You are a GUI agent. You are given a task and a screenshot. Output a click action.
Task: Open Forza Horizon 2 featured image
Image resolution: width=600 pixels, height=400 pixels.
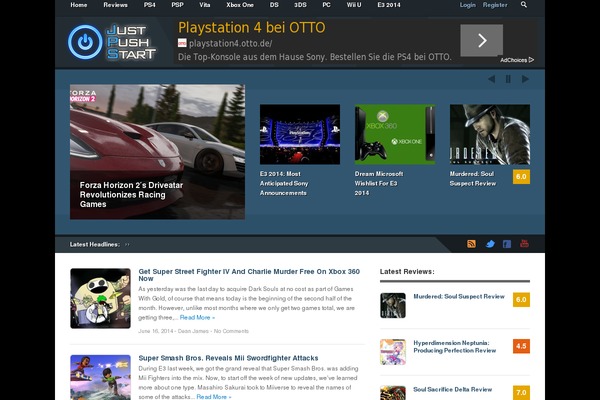157,152
